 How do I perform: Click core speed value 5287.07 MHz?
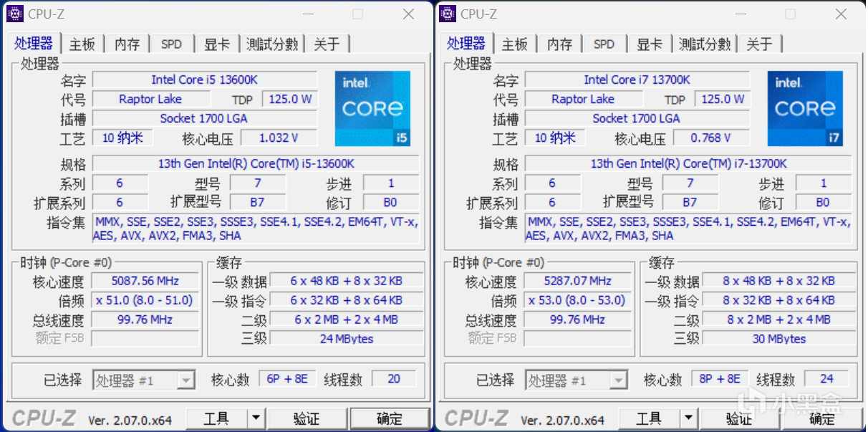(x=578, y=281)
